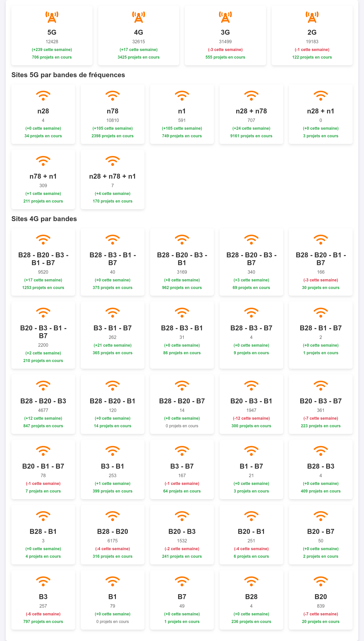Select the n28 + n78 + n1 card title

[112, 176]
